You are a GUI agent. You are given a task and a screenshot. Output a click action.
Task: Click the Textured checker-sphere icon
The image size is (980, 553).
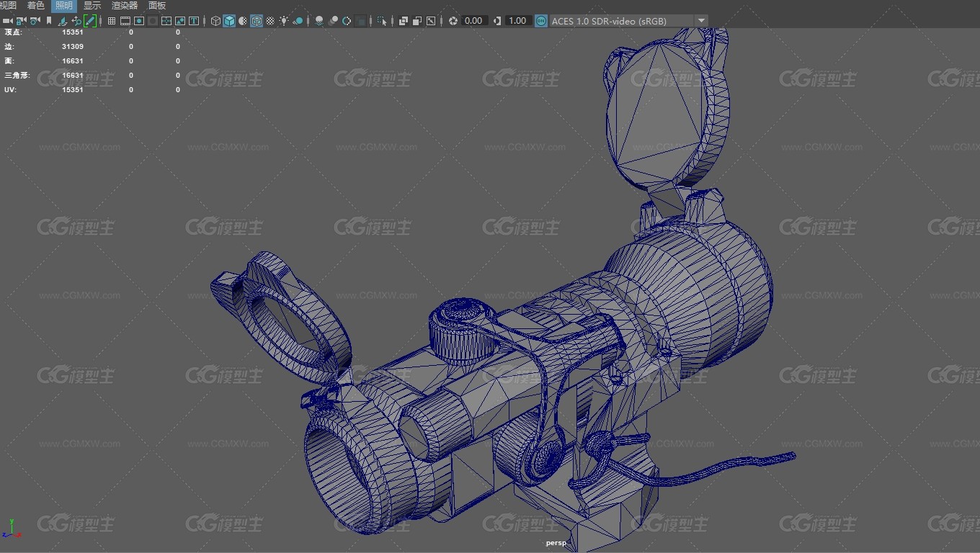tap(270, 21)
